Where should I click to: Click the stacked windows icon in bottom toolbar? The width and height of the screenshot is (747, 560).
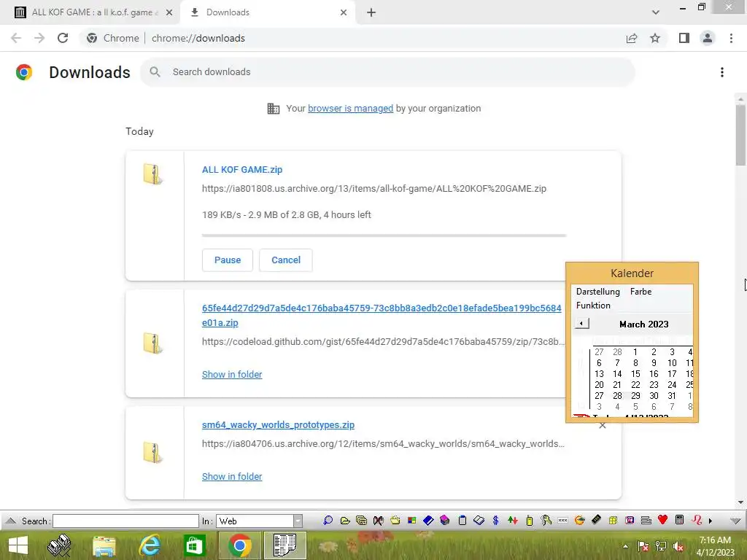tap(362, 521)
